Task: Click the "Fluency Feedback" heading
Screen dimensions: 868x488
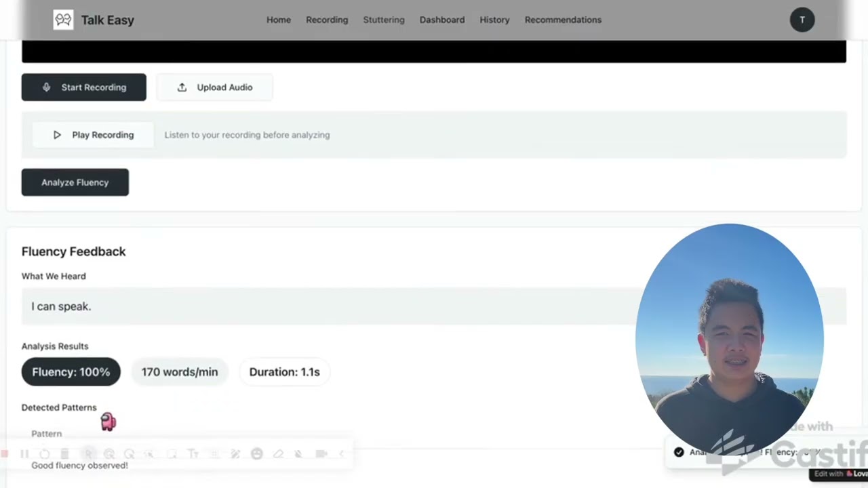Action: click(73, 251)
